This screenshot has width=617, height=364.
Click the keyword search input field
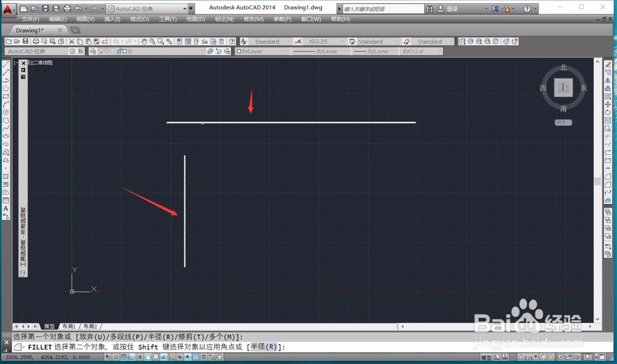383,9
